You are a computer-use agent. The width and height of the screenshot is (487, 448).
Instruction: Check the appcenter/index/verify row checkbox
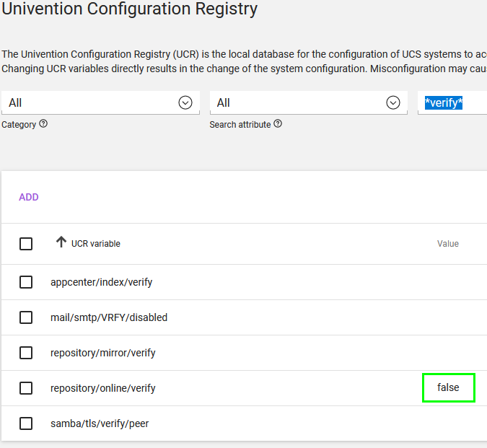click(26, 282)
